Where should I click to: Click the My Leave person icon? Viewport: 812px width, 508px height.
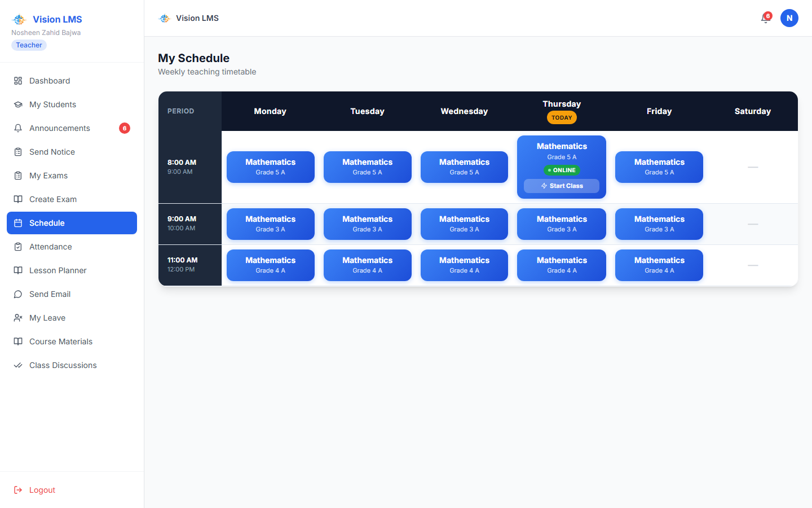click(x=18, y=318)
